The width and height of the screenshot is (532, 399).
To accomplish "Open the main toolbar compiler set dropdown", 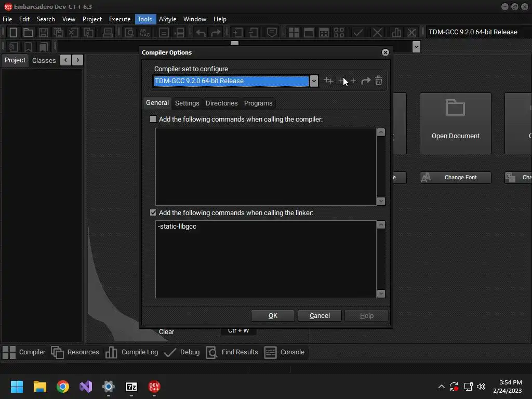I will [x=476, y=32].
